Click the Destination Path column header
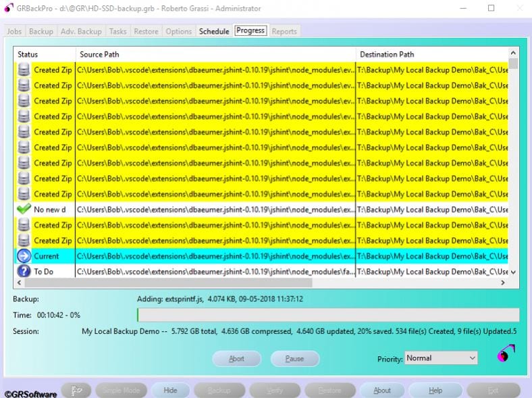532x398 pixels. (x=432, y=54)
